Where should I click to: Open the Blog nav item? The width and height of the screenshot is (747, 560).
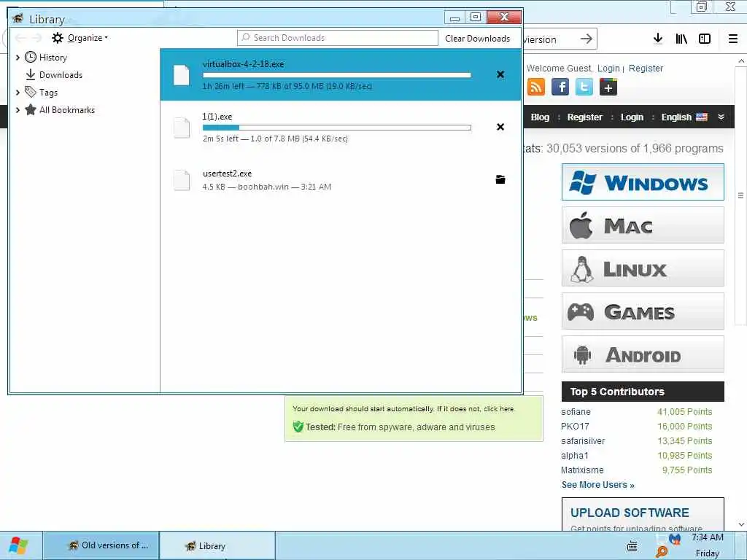coord(540,117)
